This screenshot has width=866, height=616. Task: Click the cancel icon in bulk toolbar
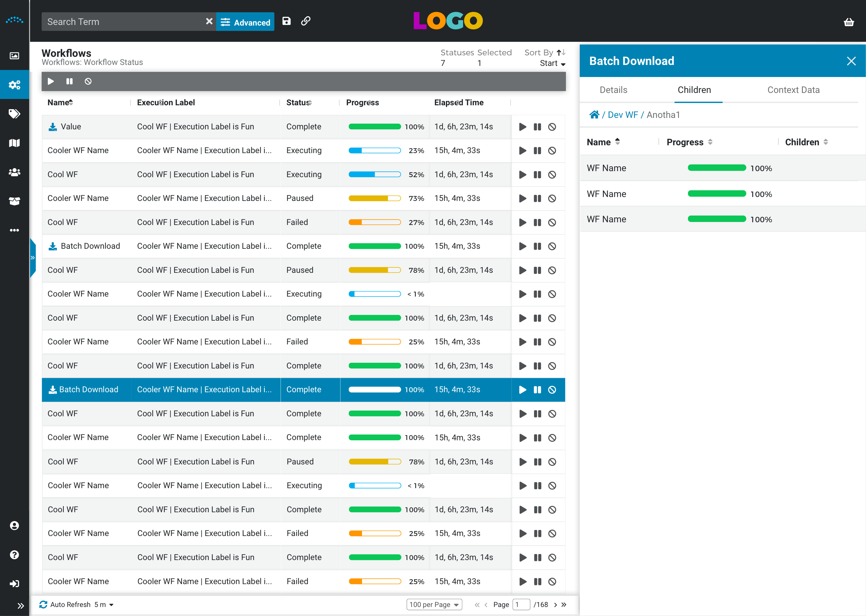[x=88, y=81]
